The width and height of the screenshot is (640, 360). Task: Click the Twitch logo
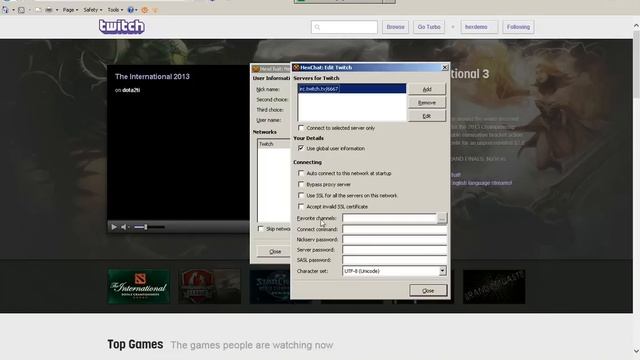pos(122,27)
